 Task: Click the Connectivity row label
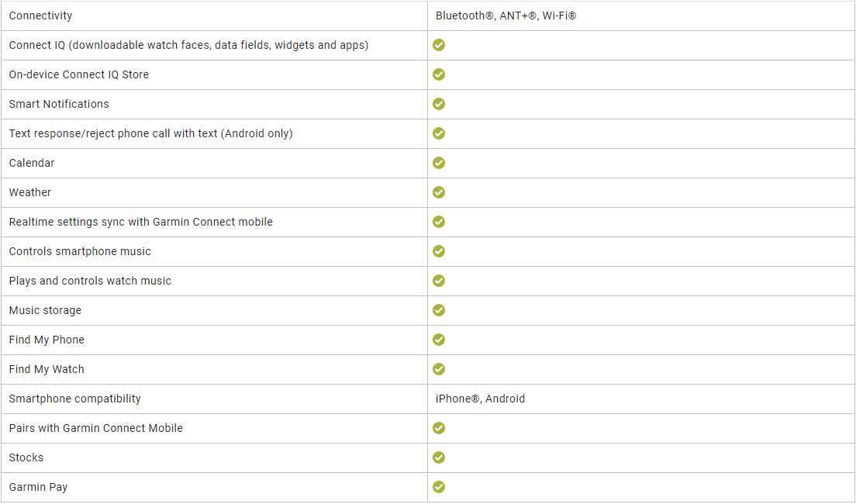(40, 16)
